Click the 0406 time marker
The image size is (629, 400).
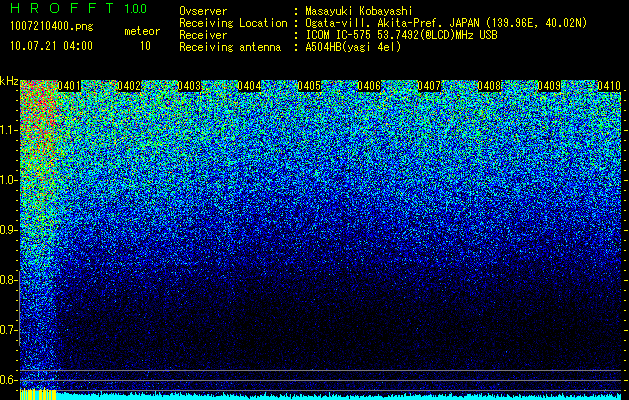[x=369, y=86]
